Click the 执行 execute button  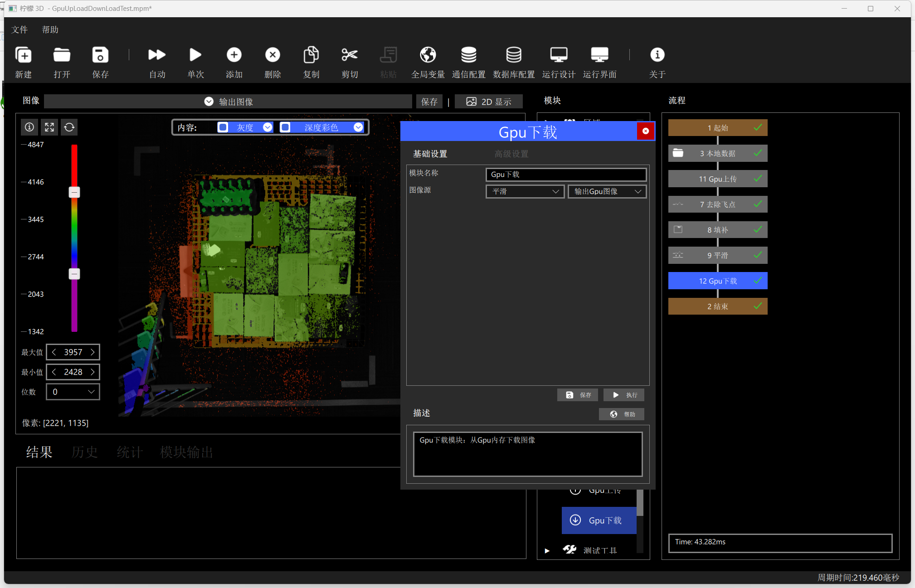(624, 395)
